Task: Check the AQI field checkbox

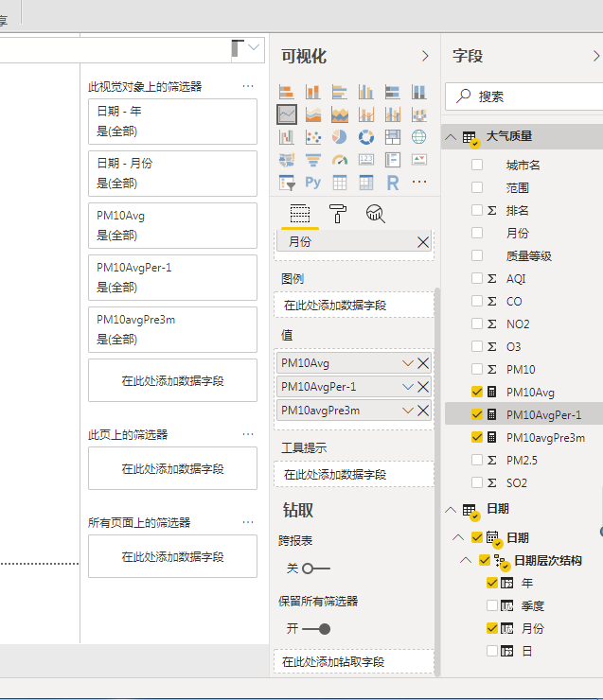Action: tap(477, 278)
